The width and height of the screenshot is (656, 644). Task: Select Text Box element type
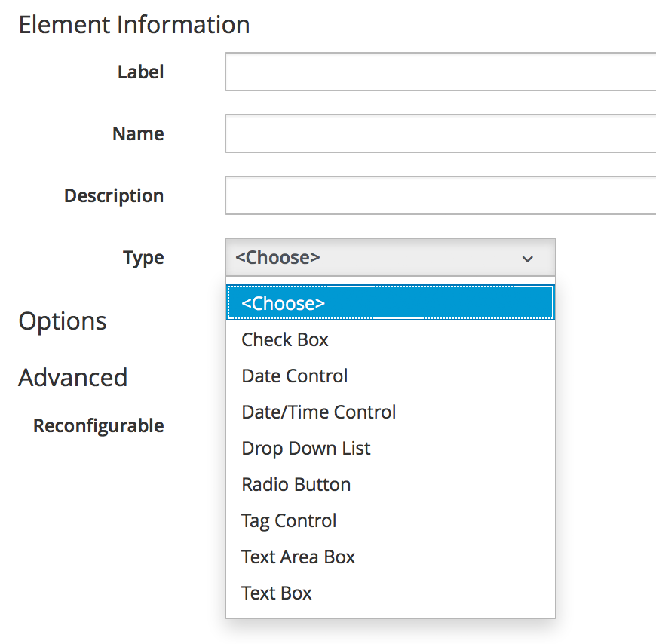pos(277,593)
